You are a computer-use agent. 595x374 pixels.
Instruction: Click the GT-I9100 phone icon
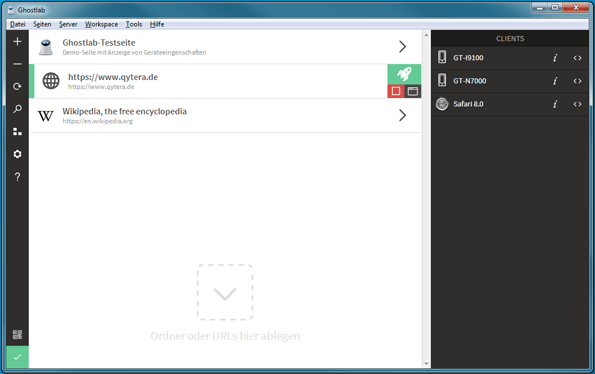(442, 57)
